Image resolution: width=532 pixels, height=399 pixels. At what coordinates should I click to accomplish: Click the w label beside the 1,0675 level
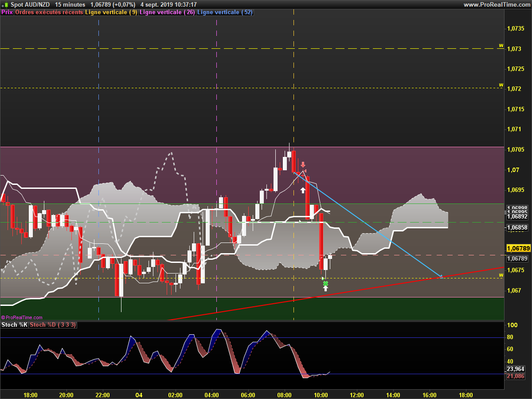tap(501, 275)
